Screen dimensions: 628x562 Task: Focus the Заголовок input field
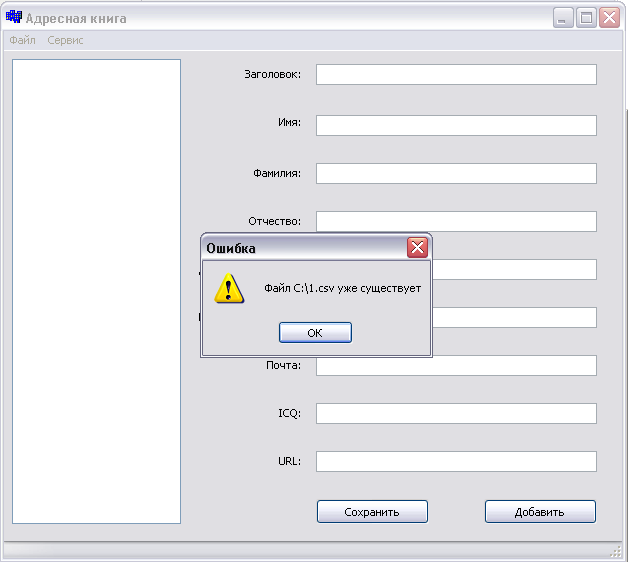[x=456, y=75]
